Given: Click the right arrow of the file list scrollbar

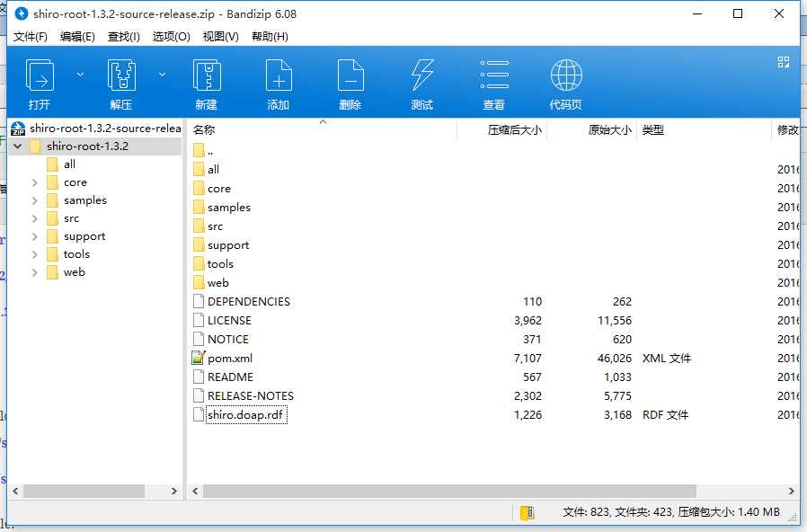Looking at the screenshot, I should tap(792, 492).
